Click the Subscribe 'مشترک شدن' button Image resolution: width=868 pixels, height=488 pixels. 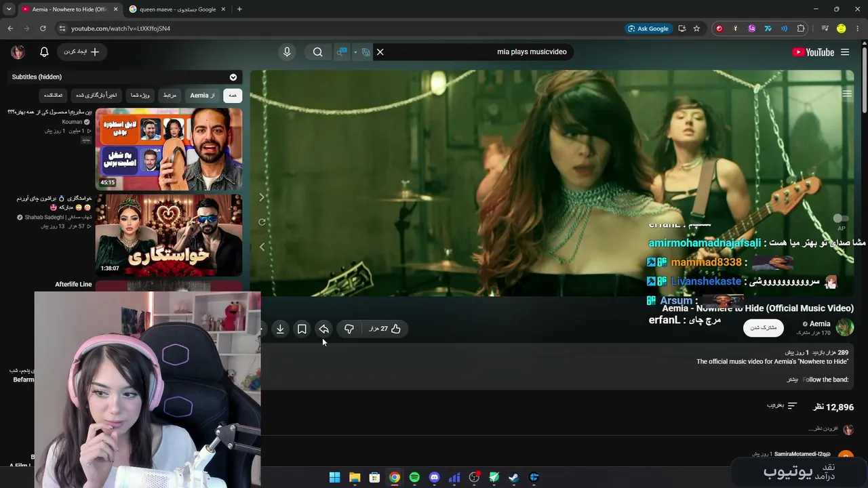coord(764,328)
